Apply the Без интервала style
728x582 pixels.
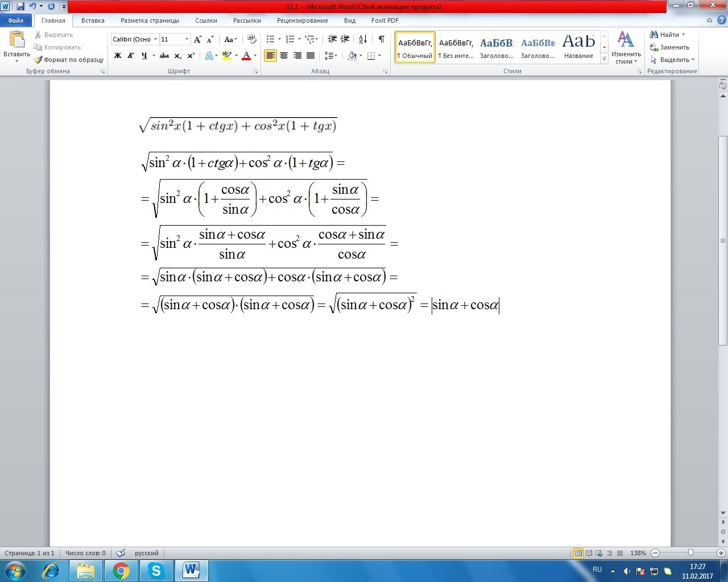pos(456,47)
